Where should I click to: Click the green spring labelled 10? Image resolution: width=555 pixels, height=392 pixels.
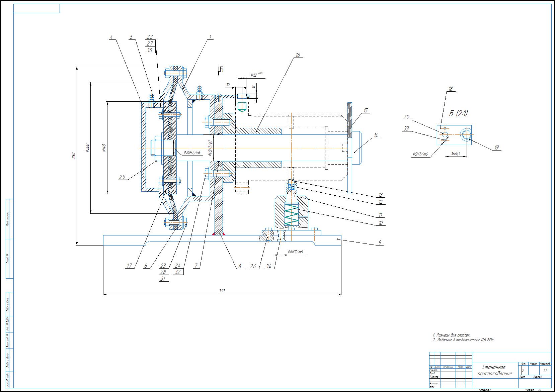[291, 215]
